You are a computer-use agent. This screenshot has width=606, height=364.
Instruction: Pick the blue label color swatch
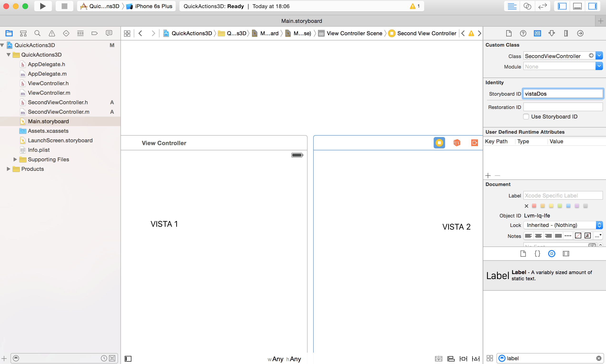pyautogui.click(x=568, y=206)
